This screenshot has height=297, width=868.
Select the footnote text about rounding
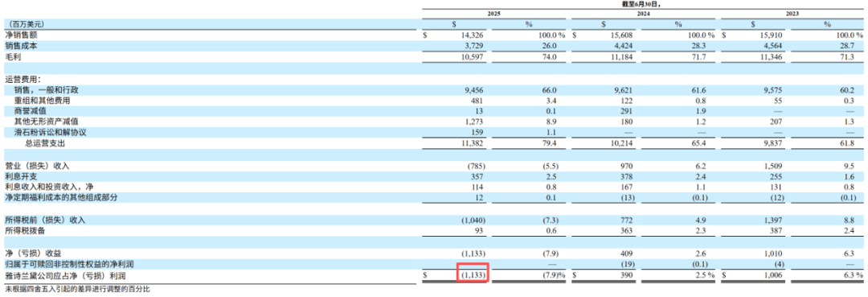click(x=77, y=289)
